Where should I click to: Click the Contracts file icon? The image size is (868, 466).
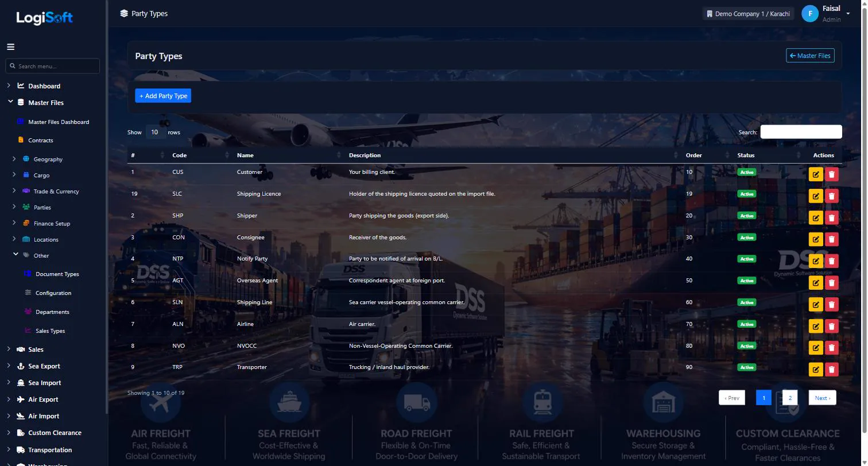pos(21,139)
